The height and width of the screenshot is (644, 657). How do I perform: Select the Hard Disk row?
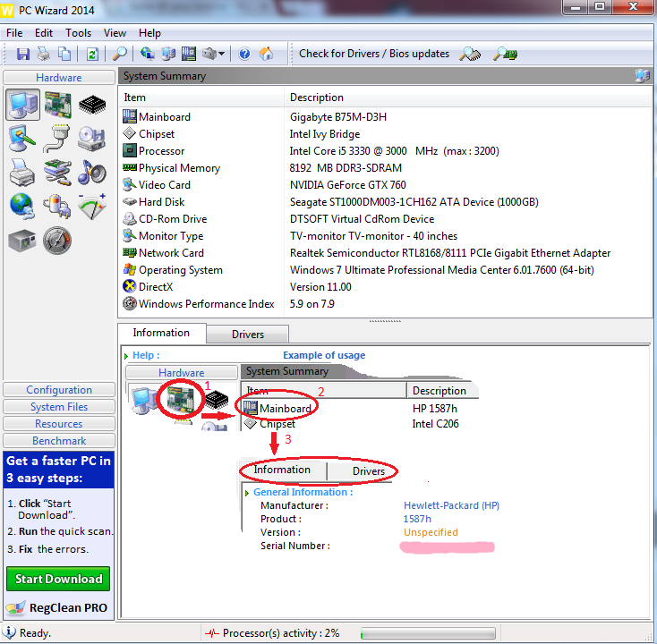386,202
